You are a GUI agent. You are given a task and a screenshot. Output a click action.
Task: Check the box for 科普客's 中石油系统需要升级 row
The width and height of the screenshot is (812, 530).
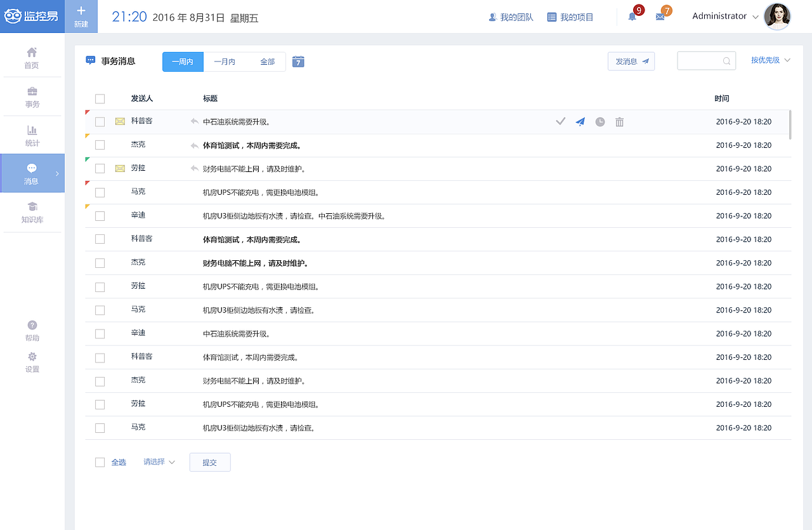click(100, 122)
